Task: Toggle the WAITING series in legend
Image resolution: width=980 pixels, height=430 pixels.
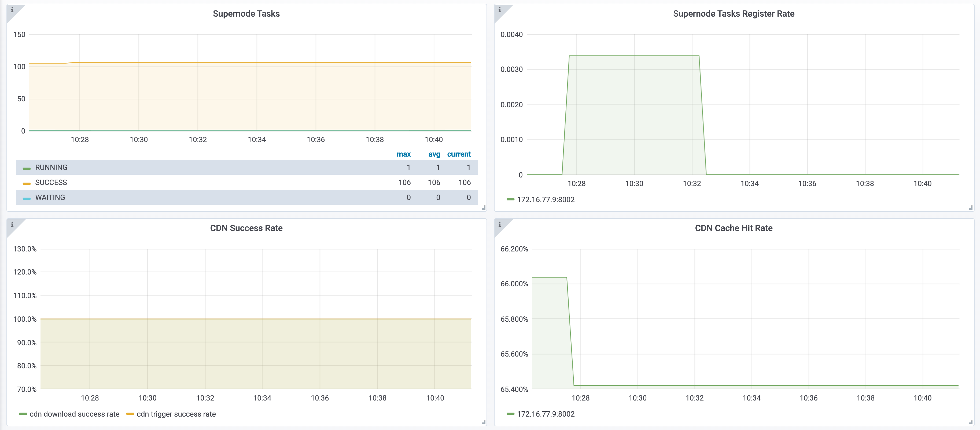Action: 50,197
